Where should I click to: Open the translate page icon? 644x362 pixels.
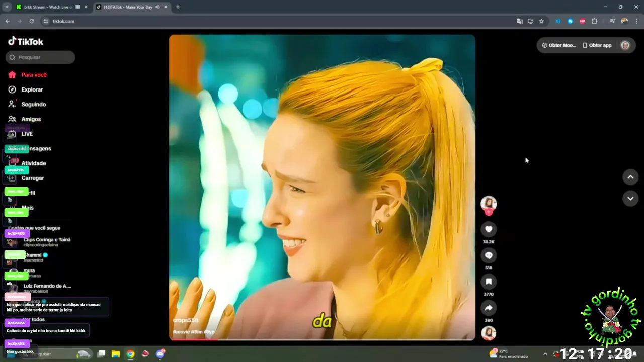[x=520, y=21]
